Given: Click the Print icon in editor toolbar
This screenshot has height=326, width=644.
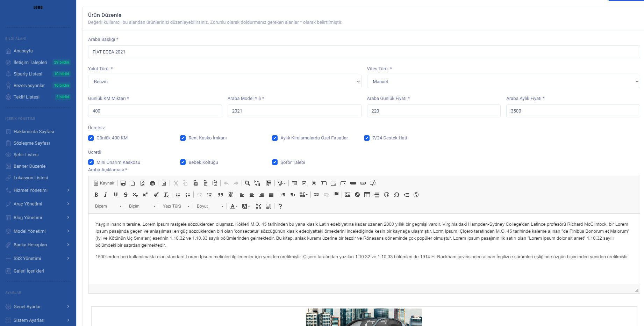Looking at the screenshot, I should click(x=152, y=183).
